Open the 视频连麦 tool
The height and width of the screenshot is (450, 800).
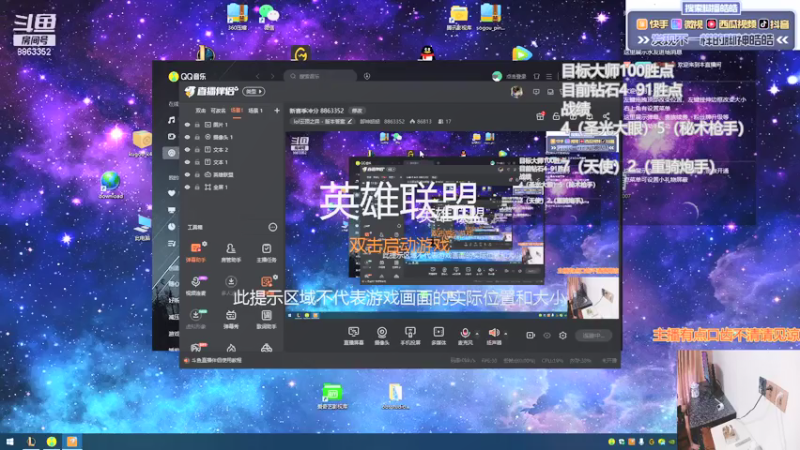coord(196,286)
